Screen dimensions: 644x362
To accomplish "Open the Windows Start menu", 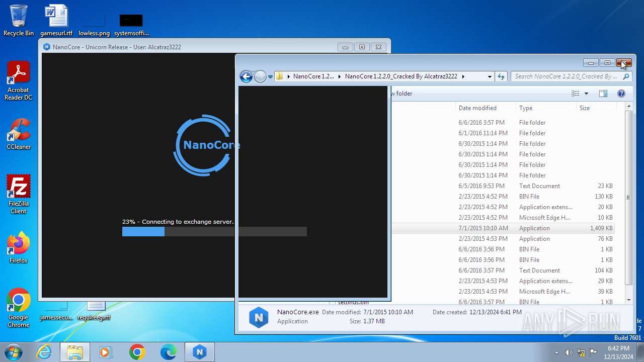I will click(13, 352).
